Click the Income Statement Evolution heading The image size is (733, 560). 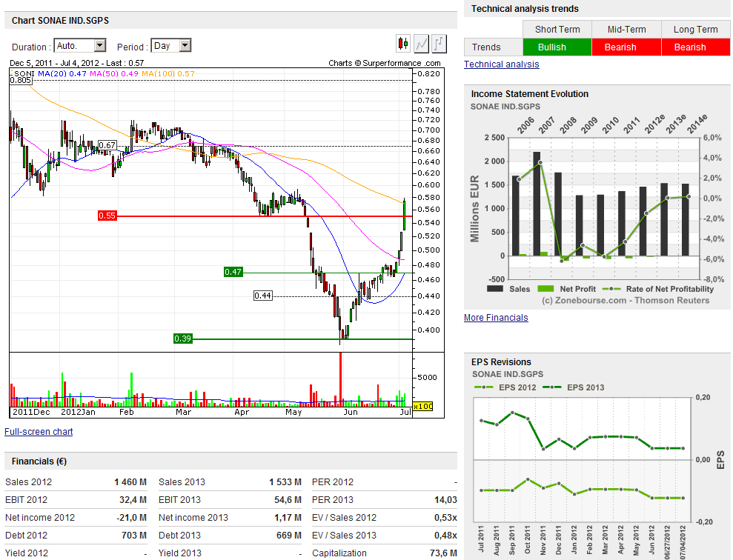tap(530, 94)
